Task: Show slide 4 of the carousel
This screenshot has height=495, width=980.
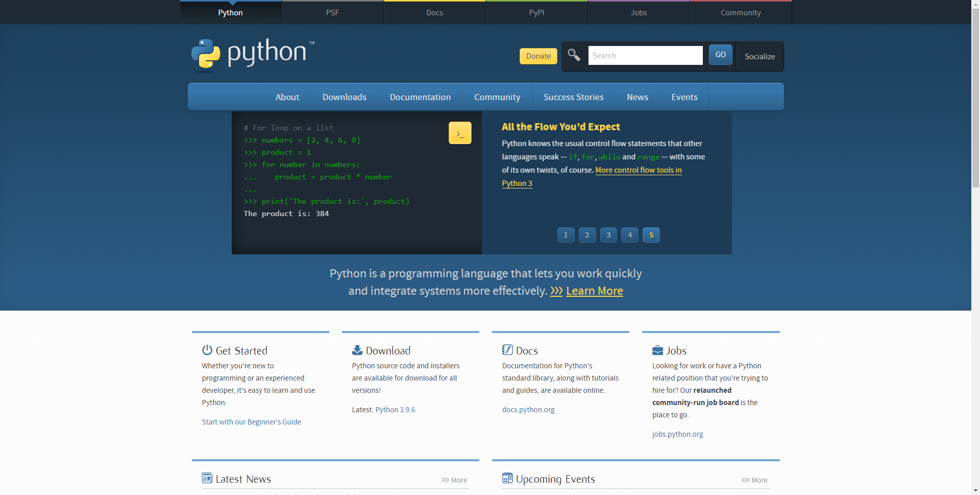Action: 630,235
